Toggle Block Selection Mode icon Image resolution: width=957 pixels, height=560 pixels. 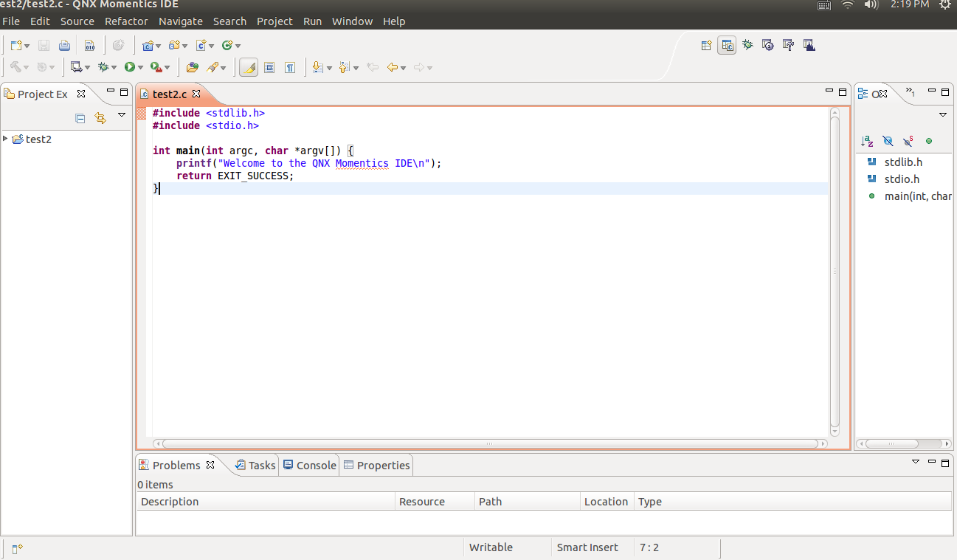(x=269, y=67)
